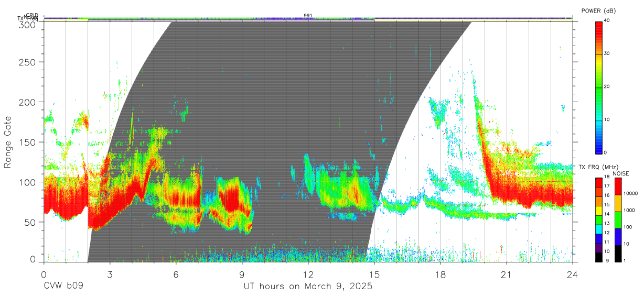Click the 9 UT hour tick label
This screenshot has width=644, height=297.
242,274
